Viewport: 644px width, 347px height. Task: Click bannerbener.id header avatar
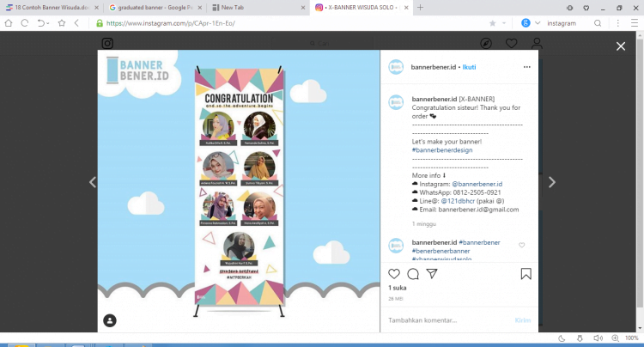click(x=396, y=67)
